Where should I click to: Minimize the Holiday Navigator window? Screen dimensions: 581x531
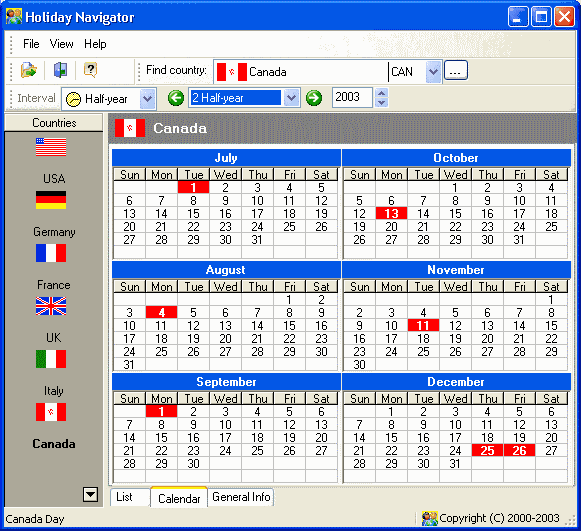click(x=518, y=17)
